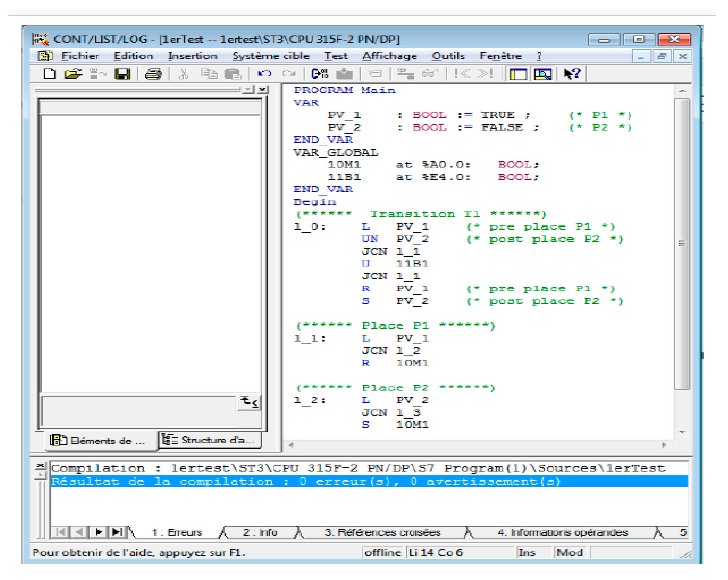
Task: Close the left overview pane
Action: coord(263,89)
